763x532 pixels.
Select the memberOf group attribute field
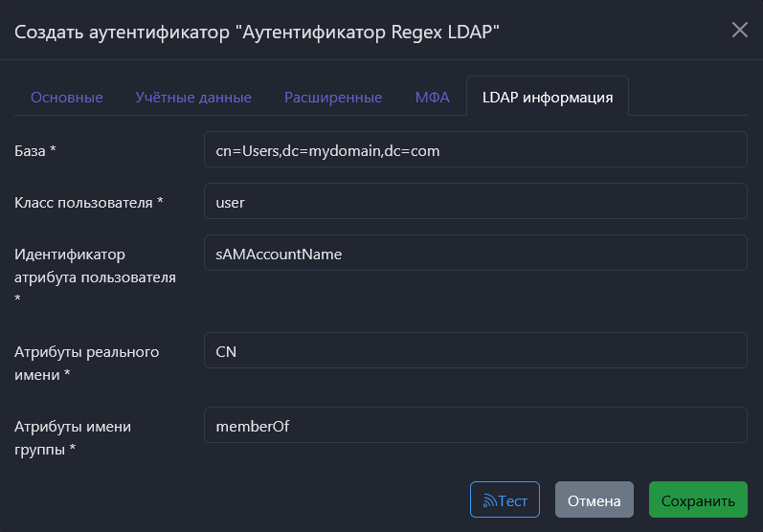click(x=475, y=426)
